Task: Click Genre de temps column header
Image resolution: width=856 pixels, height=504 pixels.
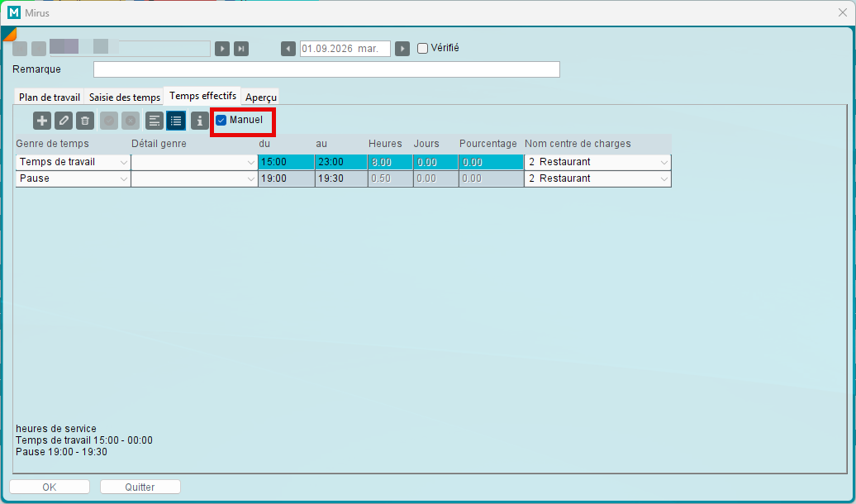Action: tap(52, 144)
